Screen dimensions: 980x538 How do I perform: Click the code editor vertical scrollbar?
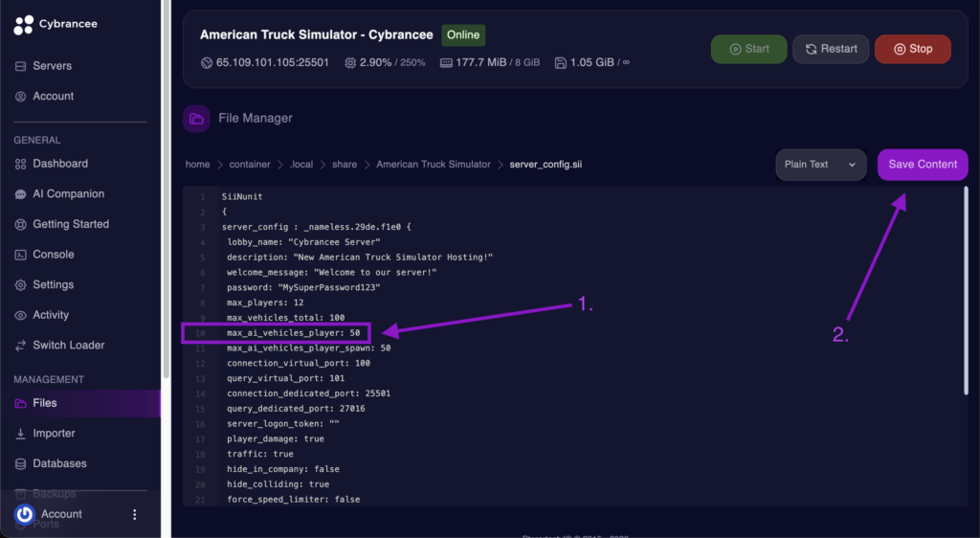965,291
